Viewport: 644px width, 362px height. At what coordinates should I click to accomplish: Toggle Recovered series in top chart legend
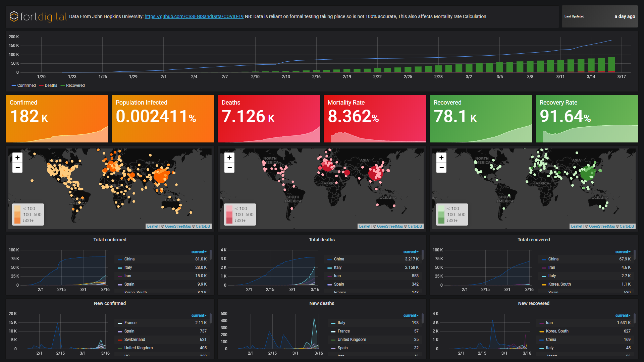coord(75,85)
